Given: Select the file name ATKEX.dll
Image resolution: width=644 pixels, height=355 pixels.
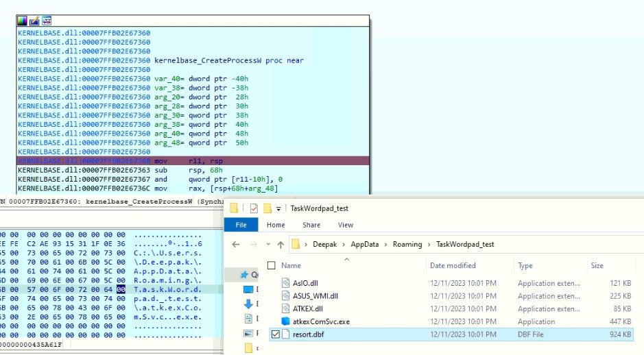Looking at the screenshot, I should coord(308,308).
